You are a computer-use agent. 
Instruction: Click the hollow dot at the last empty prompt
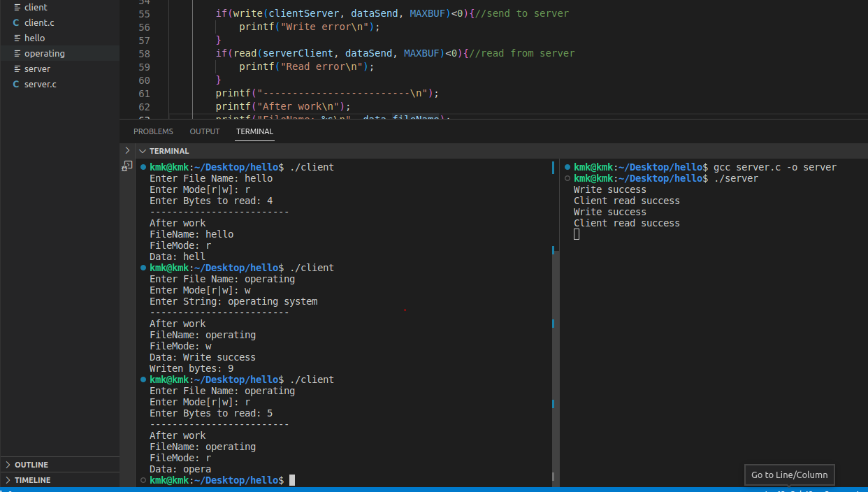click(143, 480)
